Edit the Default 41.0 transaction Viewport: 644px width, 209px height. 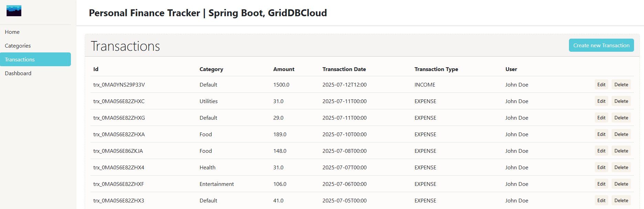[x=601, y=200]
